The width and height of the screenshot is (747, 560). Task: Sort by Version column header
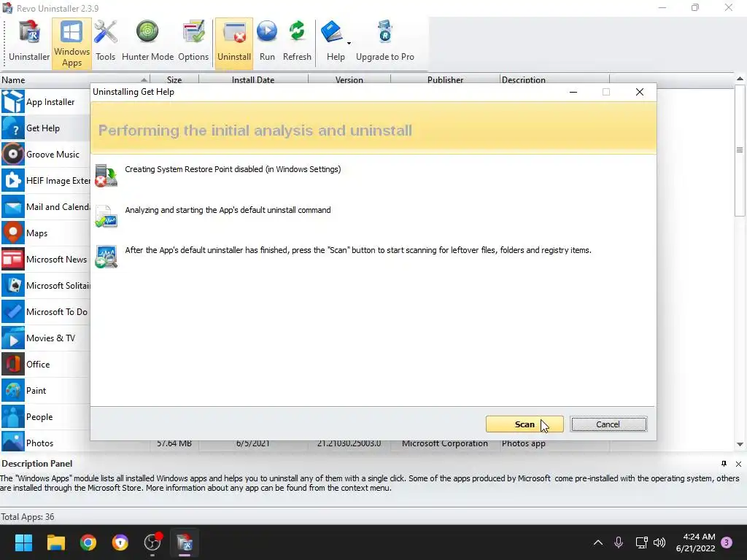click(x=349, y=79)
